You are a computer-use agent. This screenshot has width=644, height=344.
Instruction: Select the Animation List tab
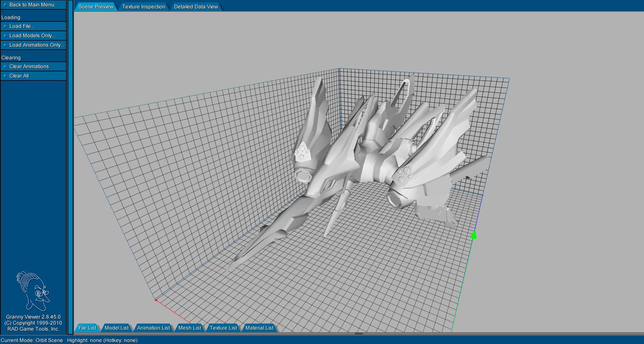pos(153,328)
